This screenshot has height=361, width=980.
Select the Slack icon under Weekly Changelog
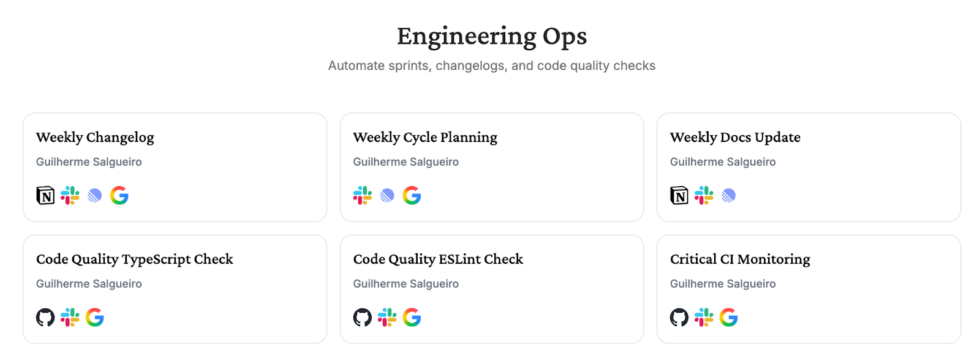(x=70, y=196)
